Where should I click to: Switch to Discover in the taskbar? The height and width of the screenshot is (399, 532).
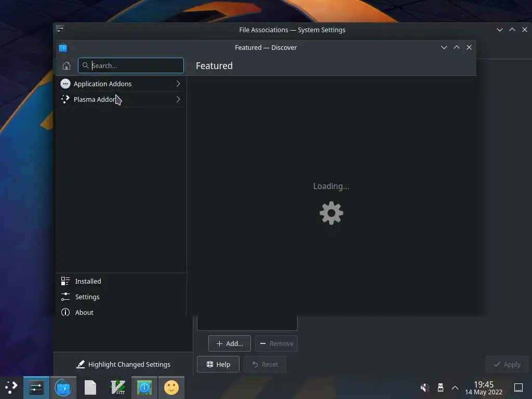[x=63, y=388]
